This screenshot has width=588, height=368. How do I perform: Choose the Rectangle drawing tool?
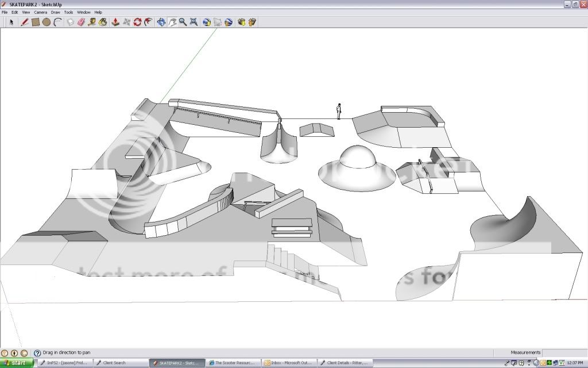tap(36, 22)
